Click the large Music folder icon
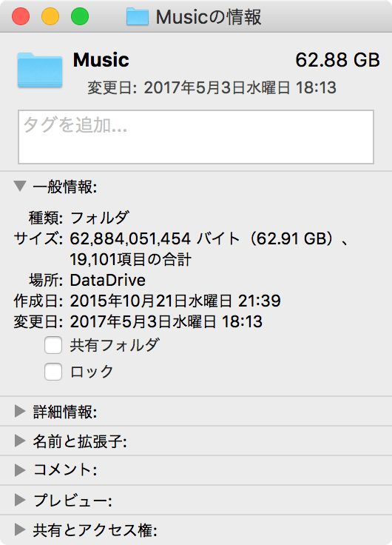 (40, 70)
